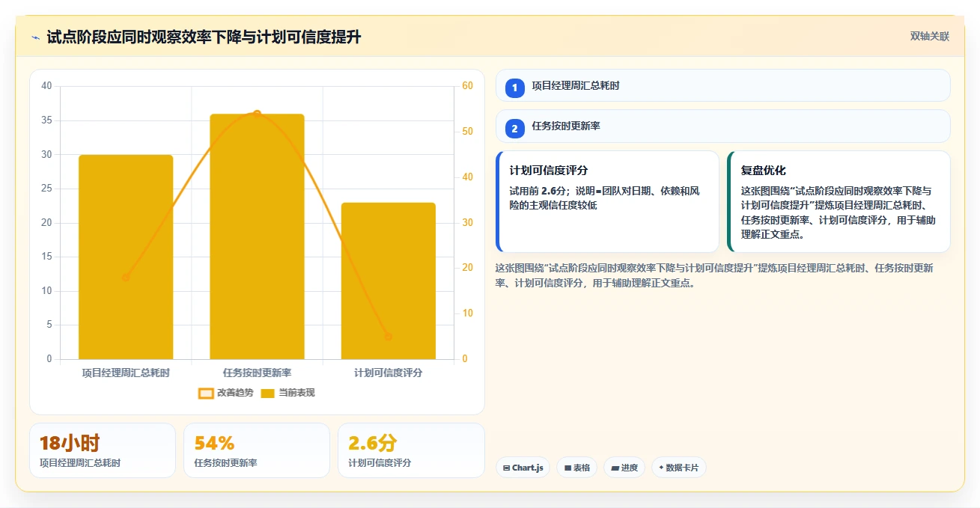The width and height of the screenshot is (980, 508).
Task: Click the 表格 tag
Action: (576, 468)
